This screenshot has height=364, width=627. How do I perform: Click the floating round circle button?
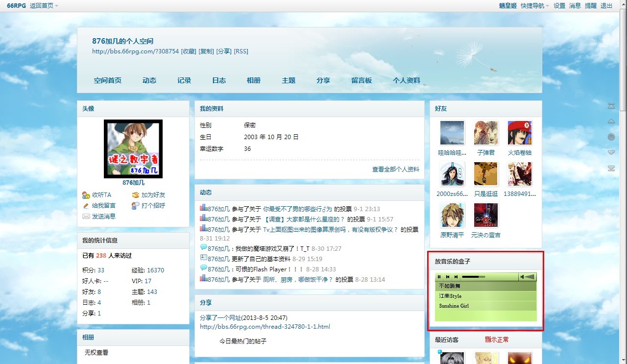coord(611,137)
